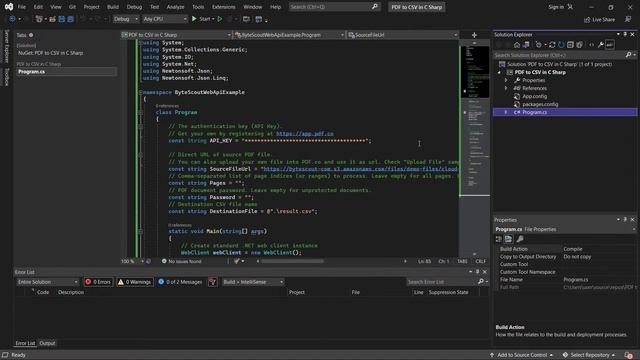Click the Refresh icon in Solution Explorer

561,45
